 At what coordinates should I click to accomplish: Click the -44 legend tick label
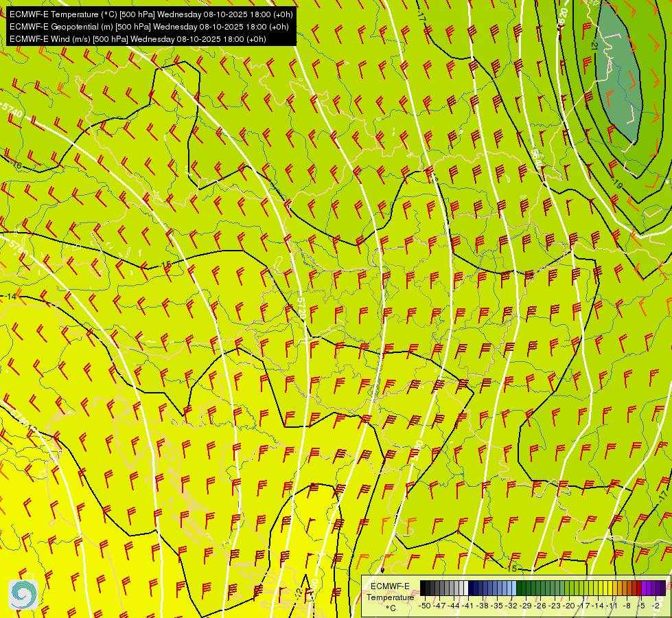pos(454,606)
